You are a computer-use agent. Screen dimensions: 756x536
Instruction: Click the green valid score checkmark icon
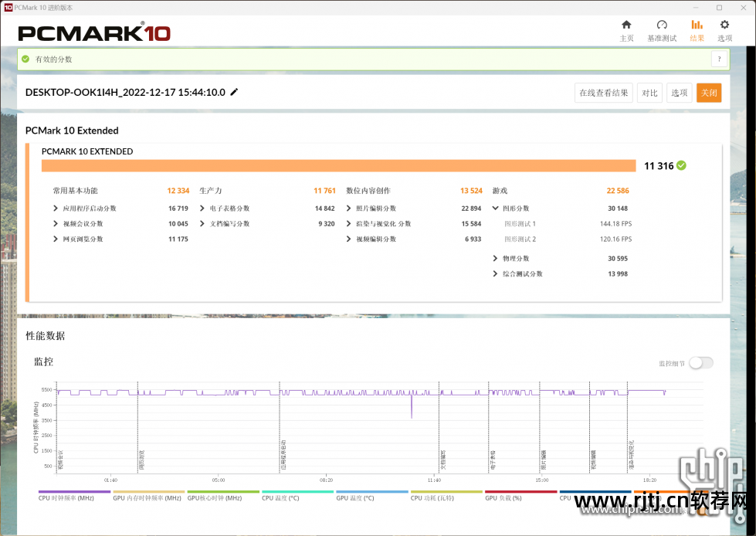click(x=25, y=59)
